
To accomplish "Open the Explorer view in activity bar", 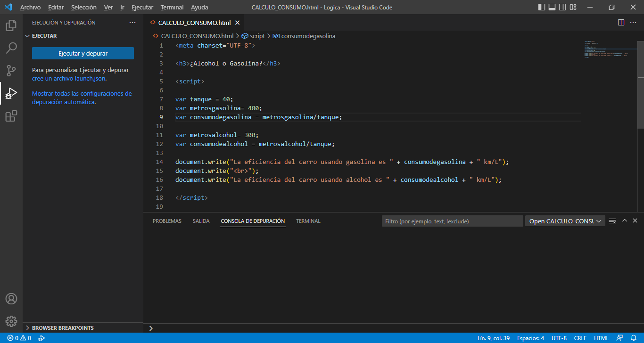I will point(11,25).
